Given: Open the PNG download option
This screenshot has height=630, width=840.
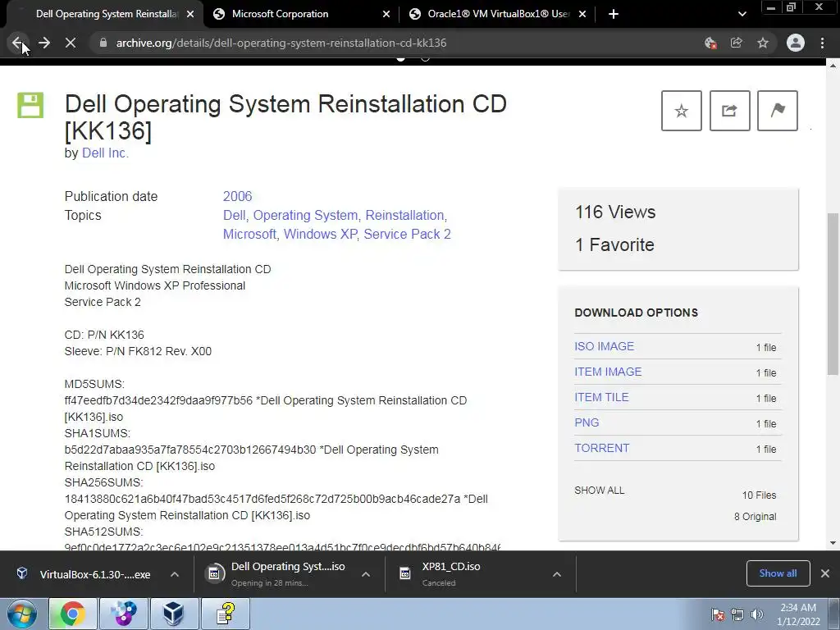Looking at the screenshot, I should pyautogui.click(x=587, y=422).
